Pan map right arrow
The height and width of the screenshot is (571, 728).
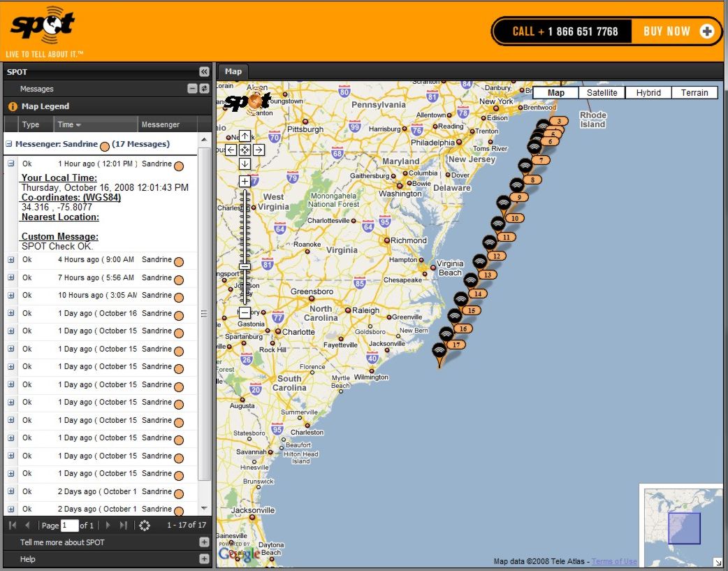(259, 150)
